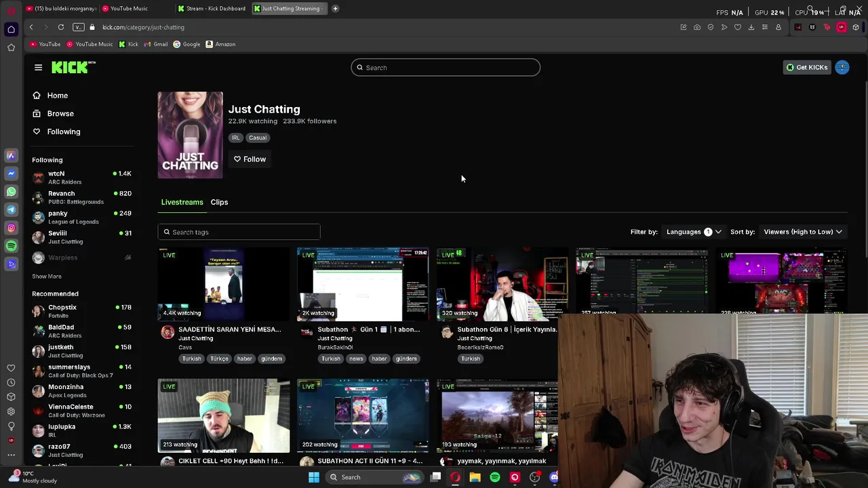Open sidebar heart bookmarks icon

[x=11, y=368]
